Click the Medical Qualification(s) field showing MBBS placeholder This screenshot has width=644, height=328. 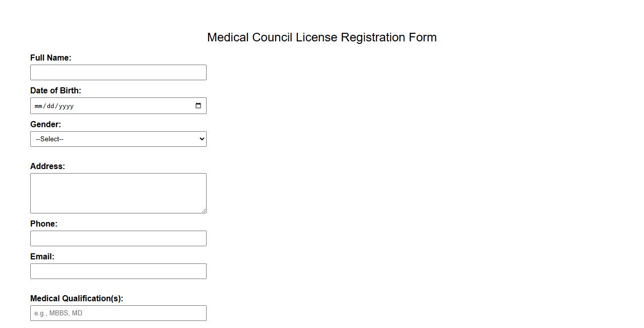(118, 313)
